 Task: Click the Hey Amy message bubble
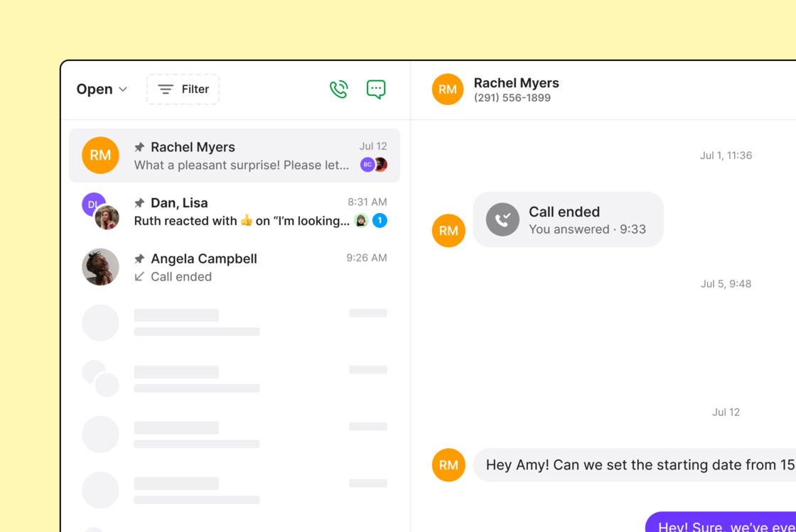[635, 465]
